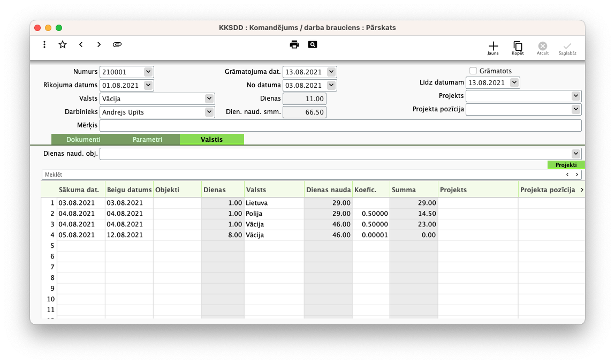The height and width of the screenshot is (364, 615).
Task: Select the Lietuva cell in row 1
Action: click(x=274, y=203)
